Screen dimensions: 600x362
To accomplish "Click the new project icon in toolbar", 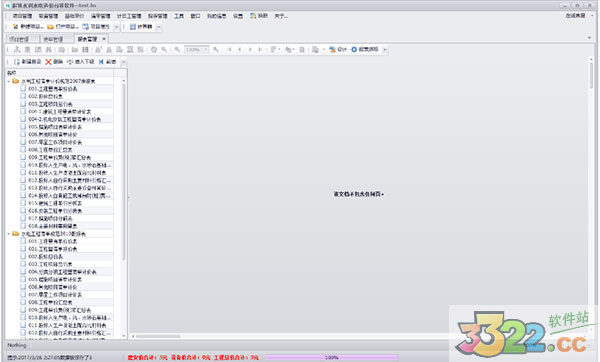I will pyautogui.click(x=15, y=26).
